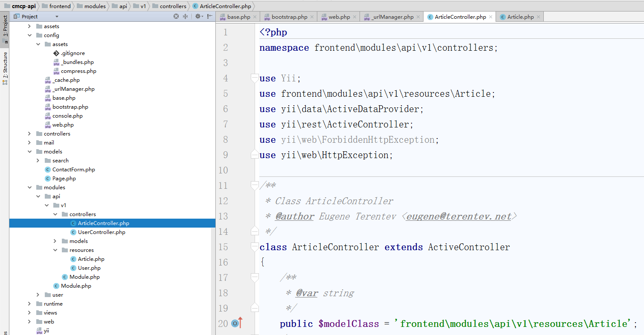Click the scroll from source icon
This screenshot has width=644, height=335.
click(x=176, y=17)
